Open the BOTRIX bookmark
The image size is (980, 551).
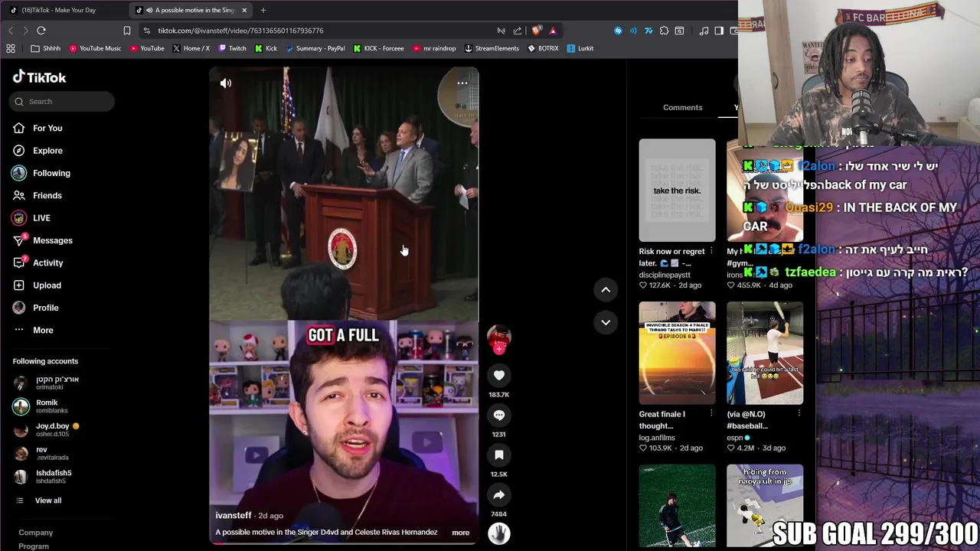click(543, 48)
